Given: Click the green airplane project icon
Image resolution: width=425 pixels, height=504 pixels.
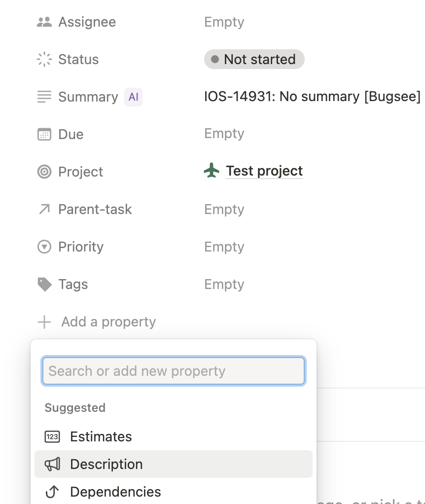Looking at the screenshot, I should [212, 171].
